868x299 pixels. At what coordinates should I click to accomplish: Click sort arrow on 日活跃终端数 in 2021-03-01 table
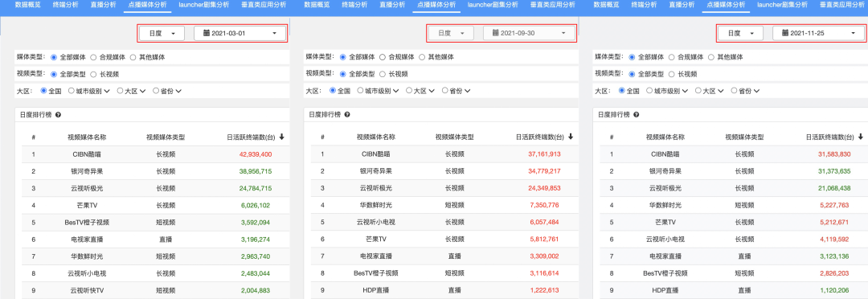click(x=282, y=137)
